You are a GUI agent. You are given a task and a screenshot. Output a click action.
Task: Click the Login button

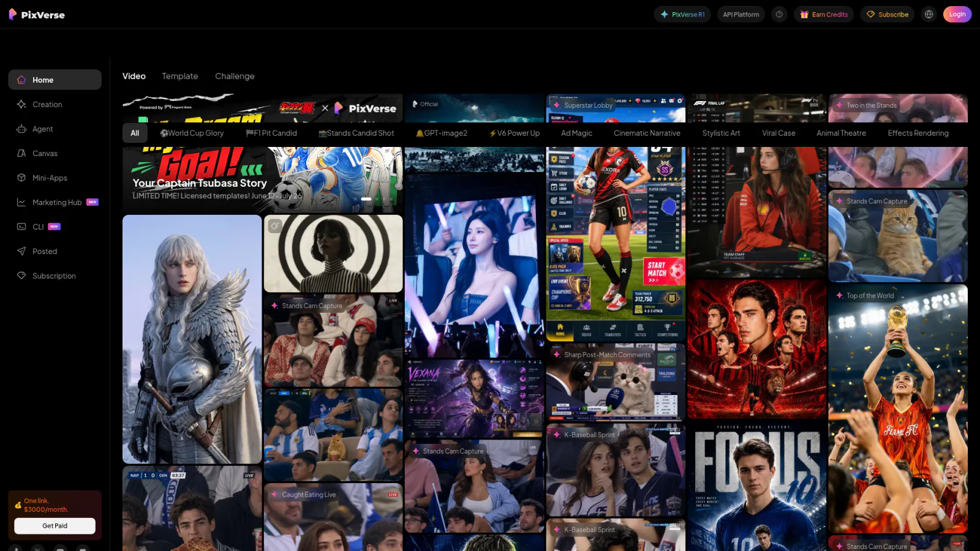[x=957, y=14]
